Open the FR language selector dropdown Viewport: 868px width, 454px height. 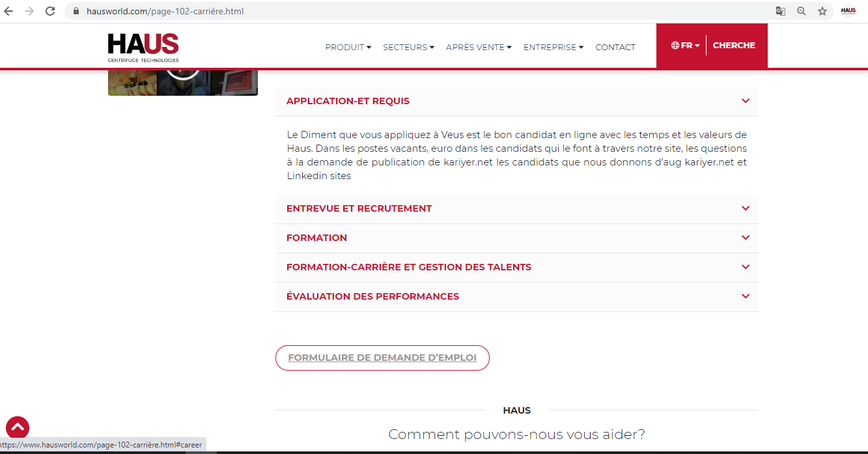(686, 46)
